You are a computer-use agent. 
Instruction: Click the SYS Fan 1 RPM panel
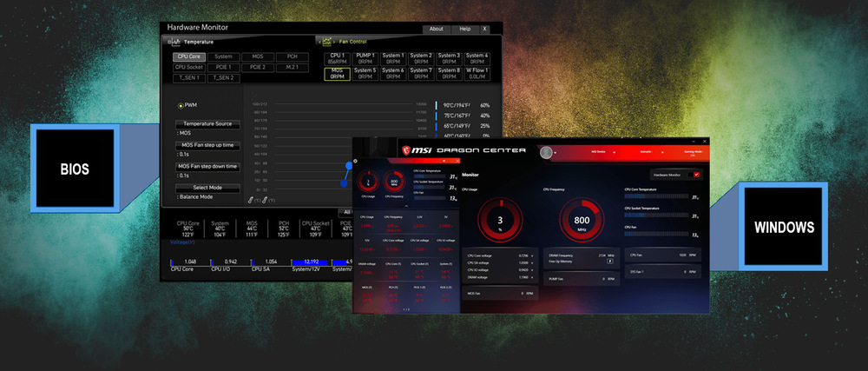[x=663, y=271]
